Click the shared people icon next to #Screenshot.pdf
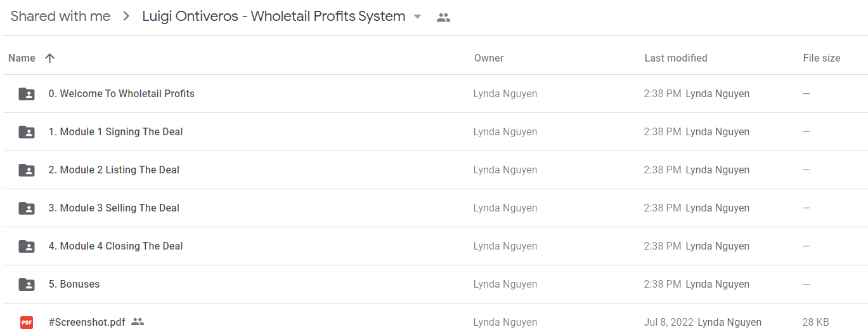Image resolution: width=868 pixels, height=334 pixels. pos(138,322)
